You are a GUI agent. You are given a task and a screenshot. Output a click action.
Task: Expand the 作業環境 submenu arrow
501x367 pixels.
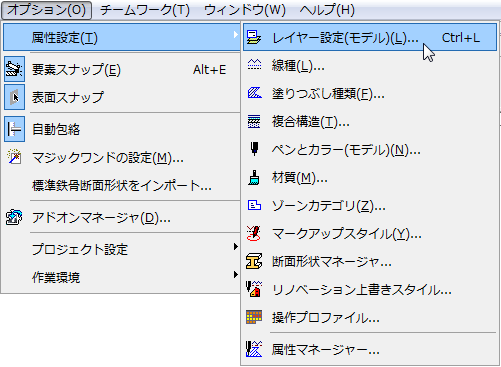pos(235,275)
